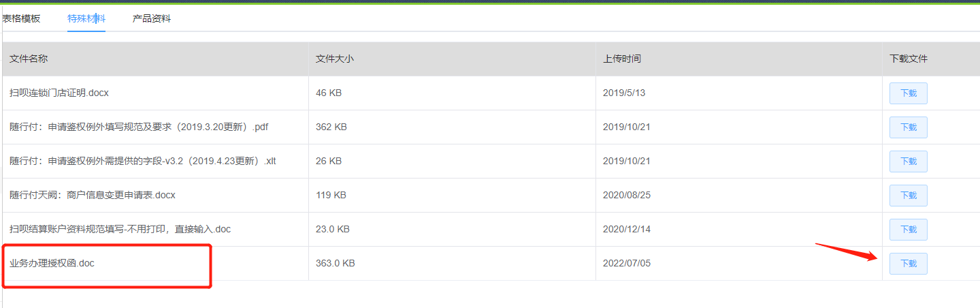Click the 下载文件 column header
980x308 pixels.
click(x=909, y=59)
